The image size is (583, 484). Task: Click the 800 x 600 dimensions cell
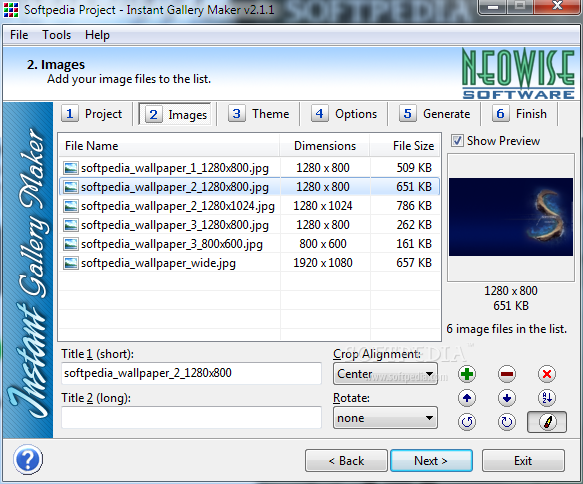[x=323, y=244]
